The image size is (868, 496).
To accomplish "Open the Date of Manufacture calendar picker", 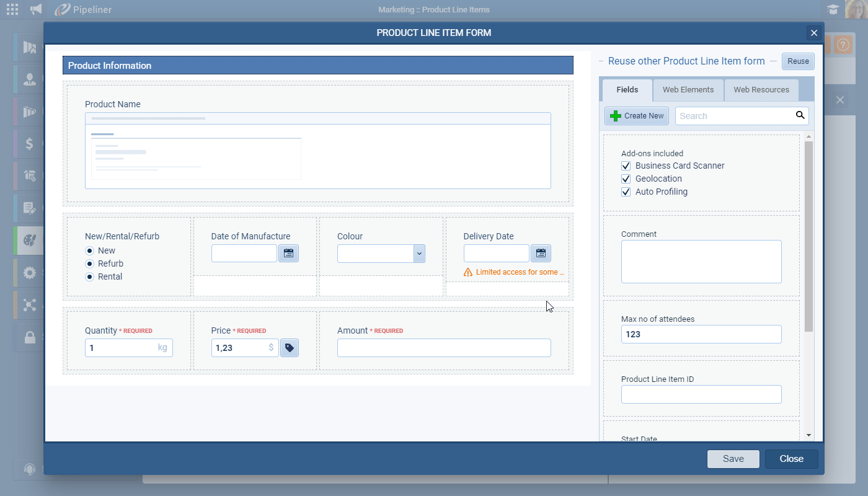I will [288, 253].
